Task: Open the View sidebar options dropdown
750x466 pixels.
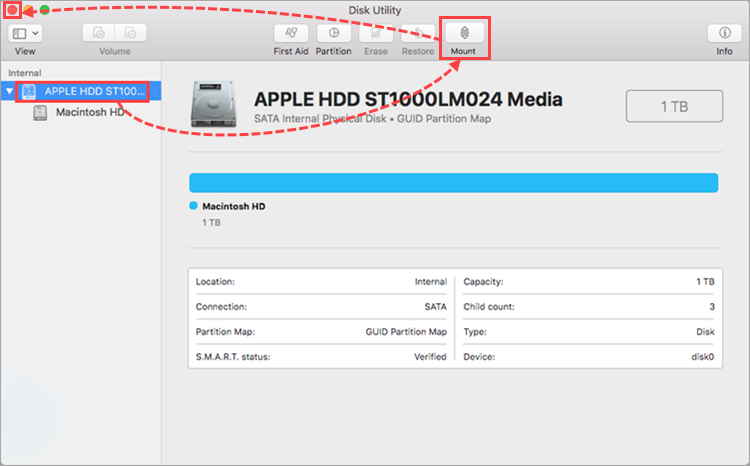Action: click(x=25, y=33)
